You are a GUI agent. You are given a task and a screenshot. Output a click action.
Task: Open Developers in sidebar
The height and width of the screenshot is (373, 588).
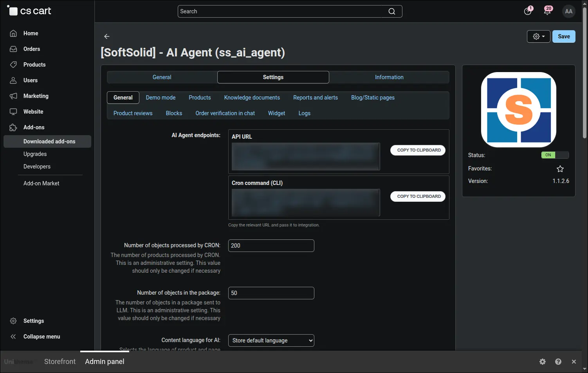coord(37,167)
